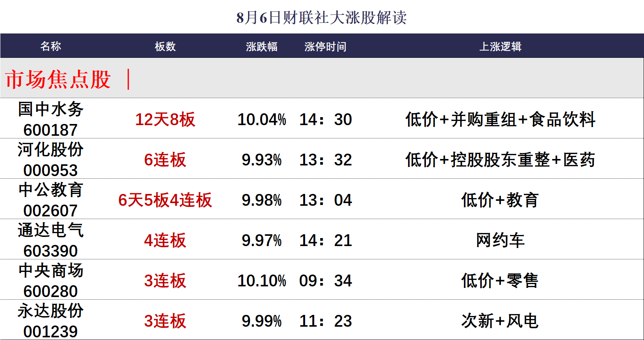The image size is (644, 340).
Task: Click the 低价+零售 logic cell
Action: pos(500,281)
